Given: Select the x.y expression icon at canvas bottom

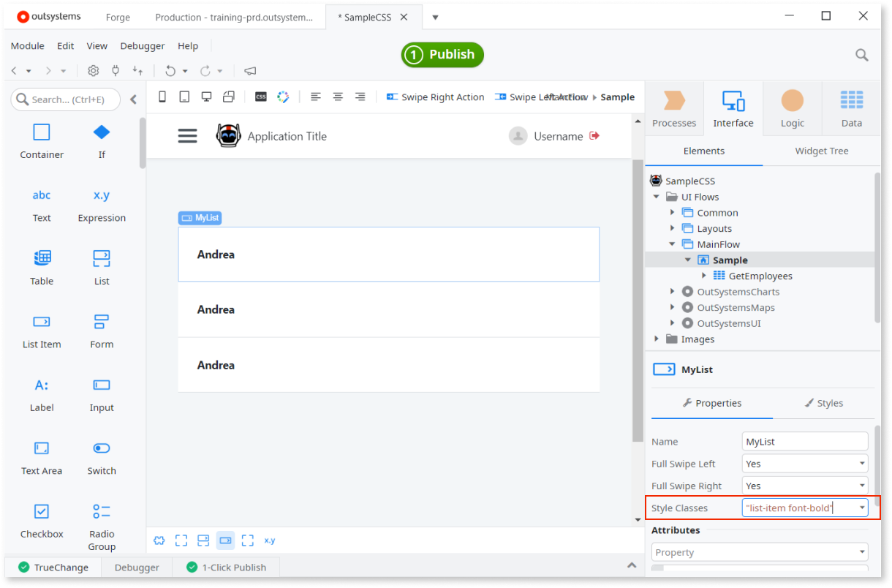Looking at the screenshot, I should [x=270, y=540].
